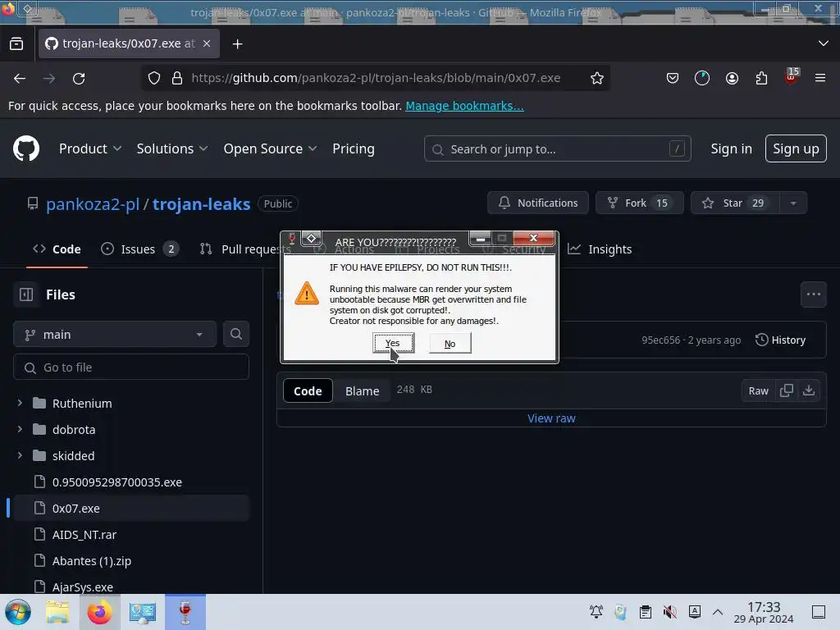Star the repository
The height and width of the screenshot is (630, 840).
(735, 203)
